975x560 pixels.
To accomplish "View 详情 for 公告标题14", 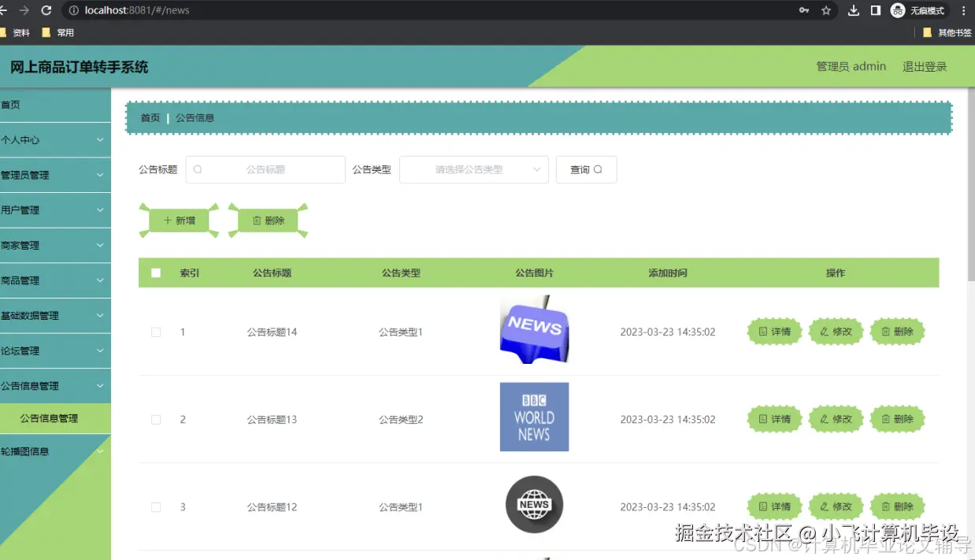I will [774, 332].
